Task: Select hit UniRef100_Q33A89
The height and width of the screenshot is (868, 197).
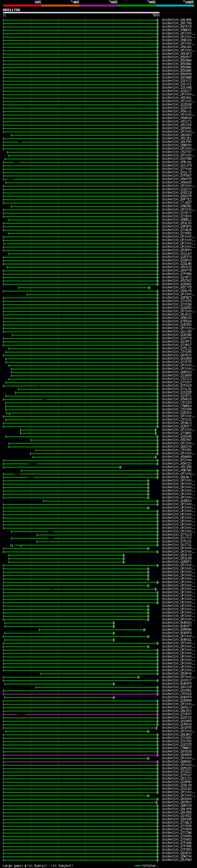Action: click(177, 375)
